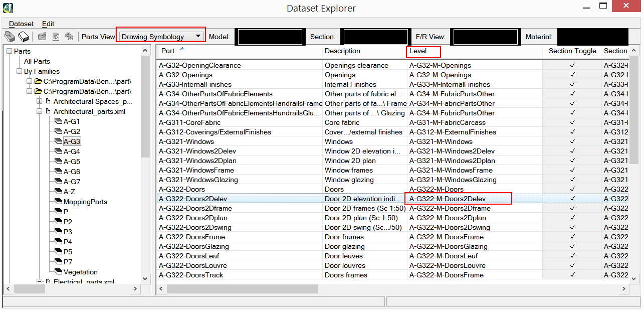Click the family icon beside A-G5
This screenshot has height=311, width=644.
coord(58,162)
